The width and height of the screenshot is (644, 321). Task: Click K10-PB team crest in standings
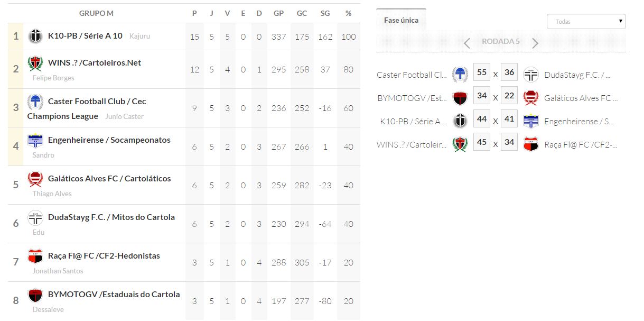pyautogui.click(x=35, y=36)
